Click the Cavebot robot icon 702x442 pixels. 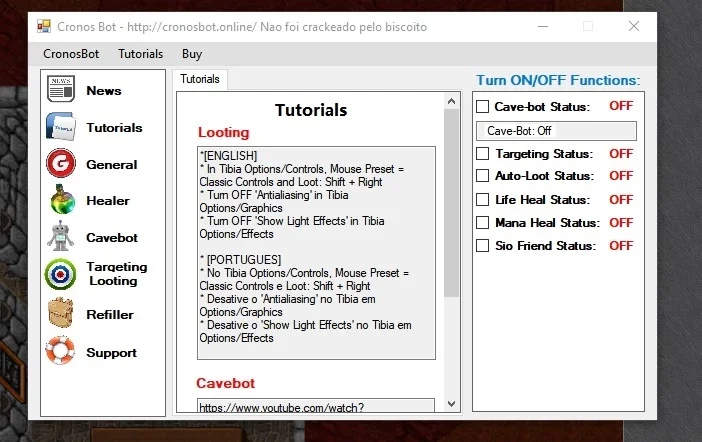click(x=60, y=236)
